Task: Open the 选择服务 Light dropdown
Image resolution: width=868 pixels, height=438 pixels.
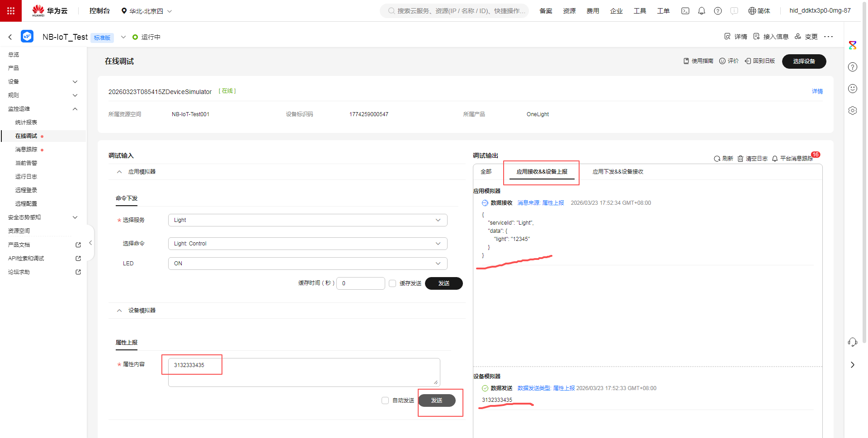Action: pos(307,220)
